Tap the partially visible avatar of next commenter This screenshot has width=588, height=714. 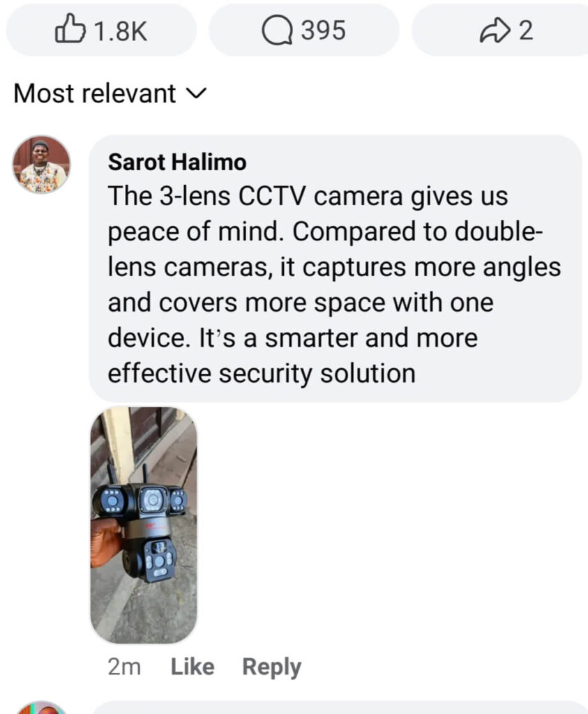[x=41, y=708]
